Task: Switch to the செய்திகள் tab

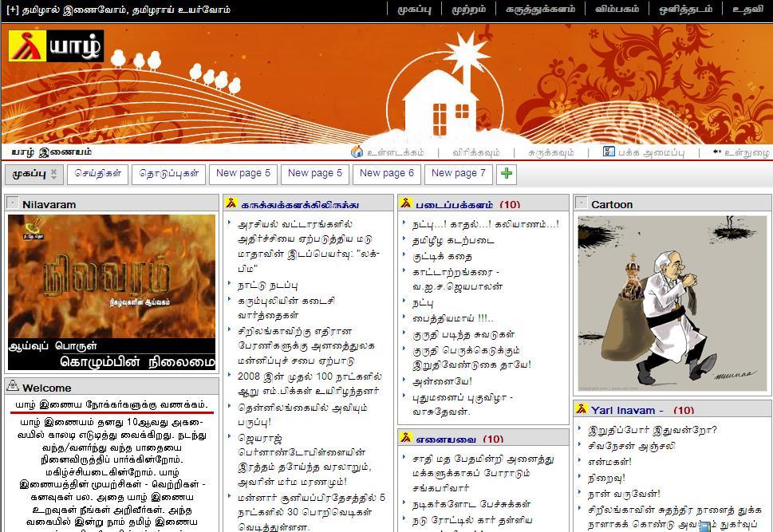Action: (98, 173)
